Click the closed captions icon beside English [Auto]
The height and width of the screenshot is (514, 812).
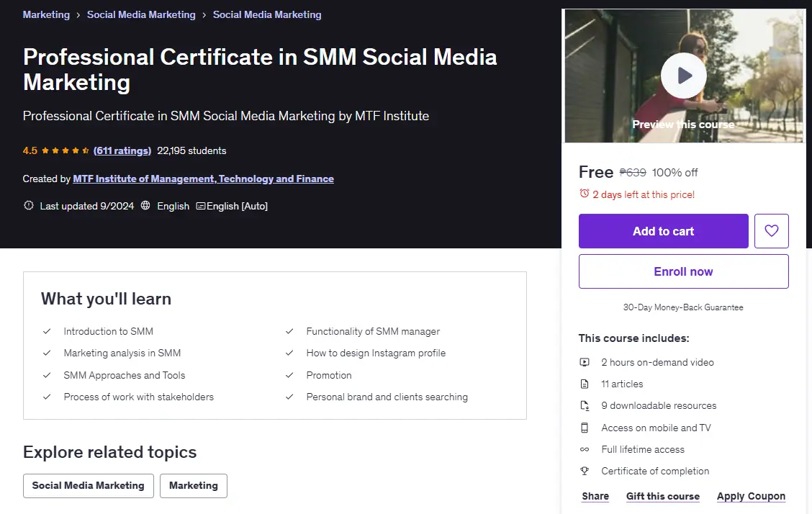coord(200,206)
